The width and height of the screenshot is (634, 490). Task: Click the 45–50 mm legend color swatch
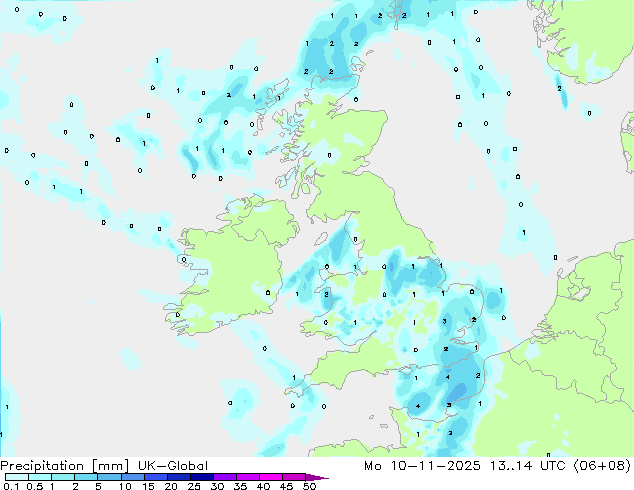tap(294, 477)
